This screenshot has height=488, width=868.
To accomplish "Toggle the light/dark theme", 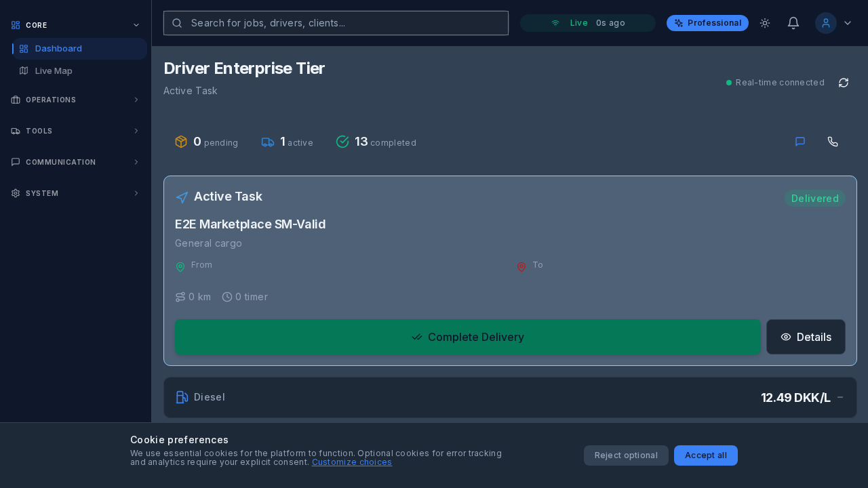I will pos(765,23).
